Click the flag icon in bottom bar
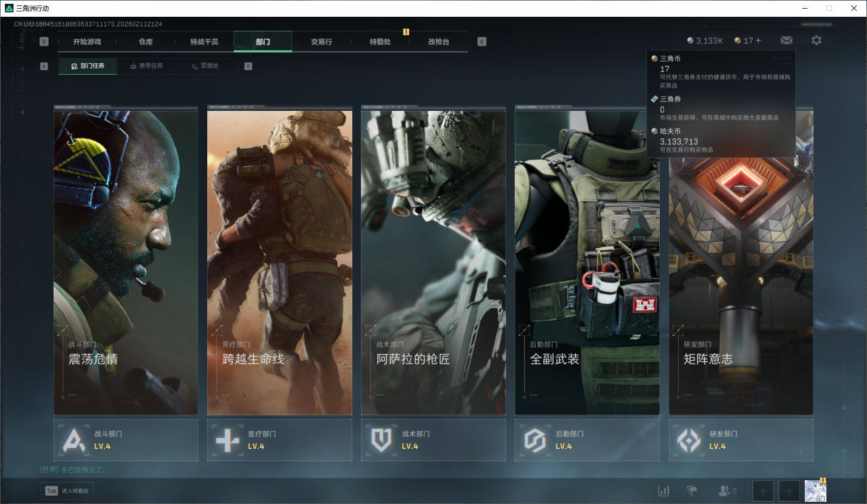867x504 pixels. [x=692, y=490]
